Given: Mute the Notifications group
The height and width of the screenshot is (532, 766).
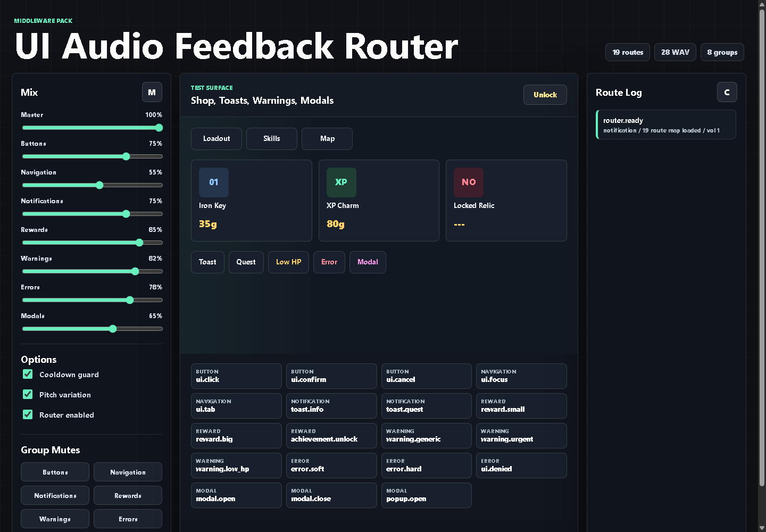Looking at the screenshot, I should pos(55,495).
